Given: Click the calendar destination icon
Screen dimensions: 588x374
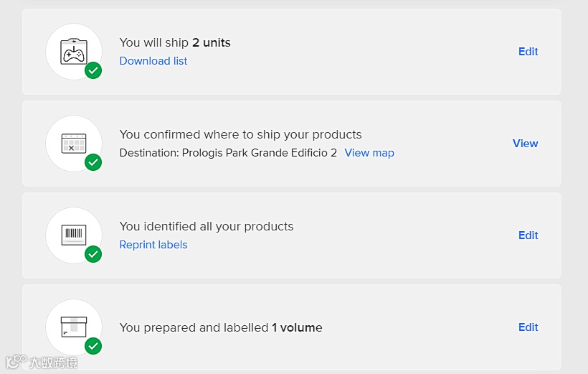Looking at the screenshot, I should coord(73,143).
